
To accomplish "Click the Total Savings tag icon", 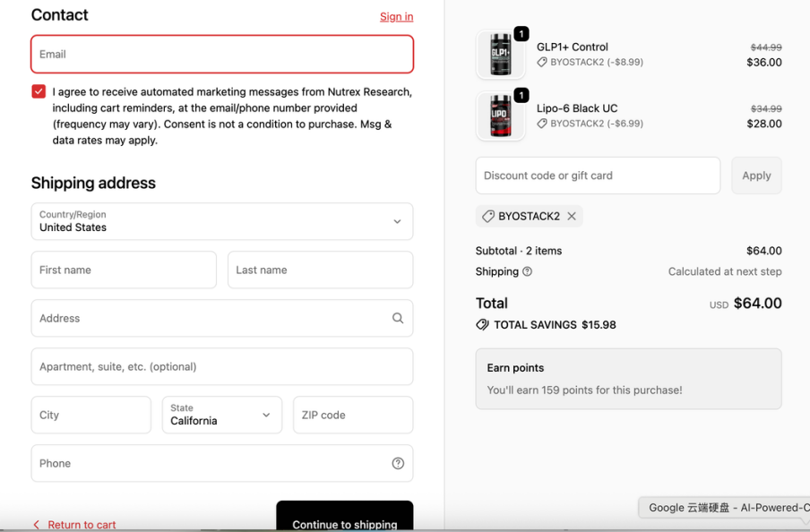I will coord(482,325).
